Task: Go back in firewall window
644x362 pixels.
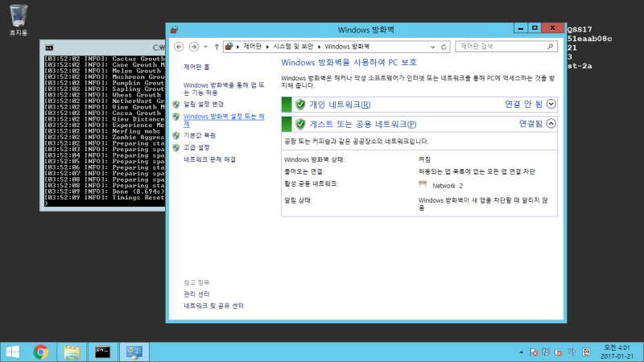Action: click(179, 47)
